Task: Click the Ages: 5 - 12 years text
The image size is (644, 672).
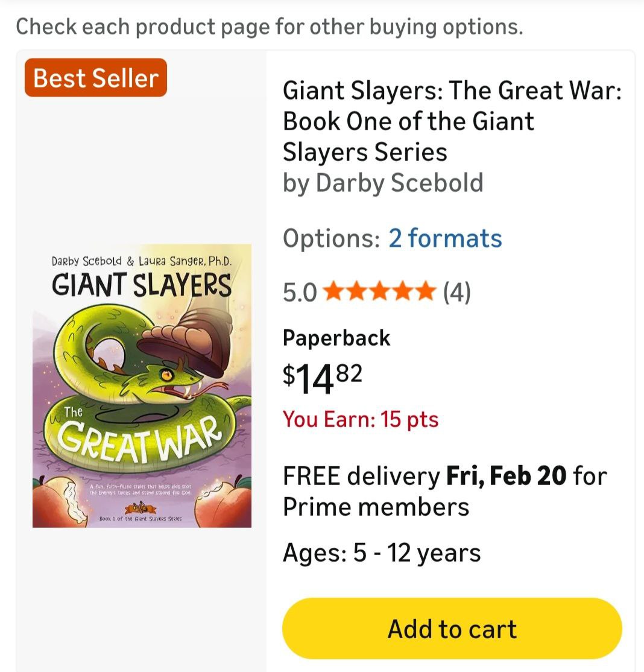Action: [382, 552]
